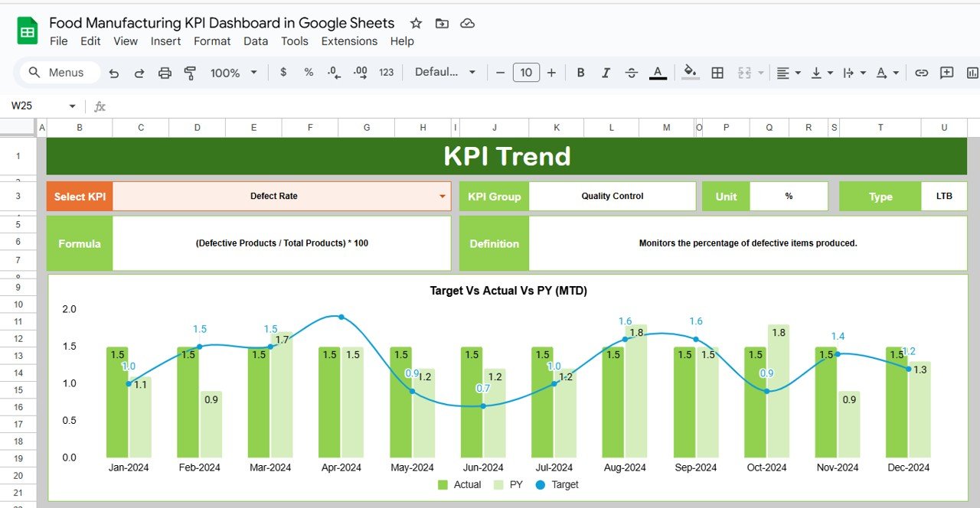Viewport: 980px width, 508px height.
Task: Select the LTB type cell
Action: (x=944, y=196)
